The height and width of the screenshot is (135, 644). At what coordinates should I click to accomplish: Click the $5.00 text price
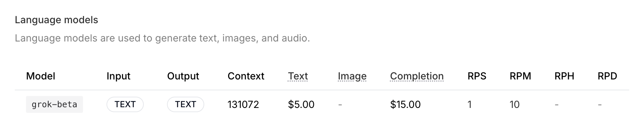click(x=301, y=104)
